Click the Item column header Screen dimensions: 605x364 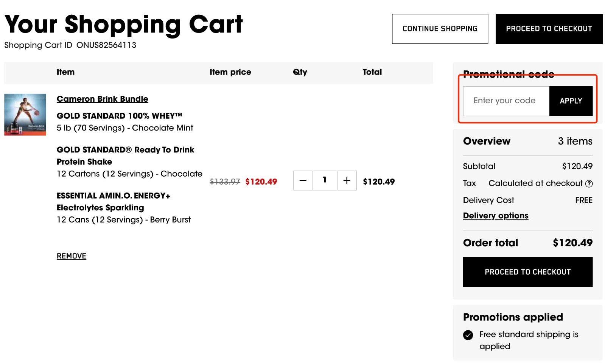point(65,72)
